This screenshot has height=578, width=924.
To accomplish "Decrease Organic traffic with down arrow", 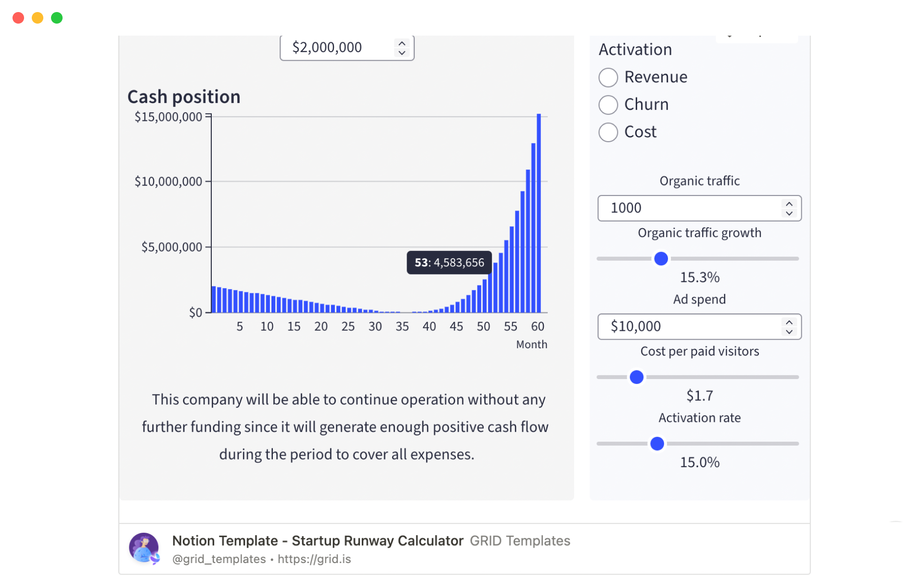I will (x=789, y=213).
